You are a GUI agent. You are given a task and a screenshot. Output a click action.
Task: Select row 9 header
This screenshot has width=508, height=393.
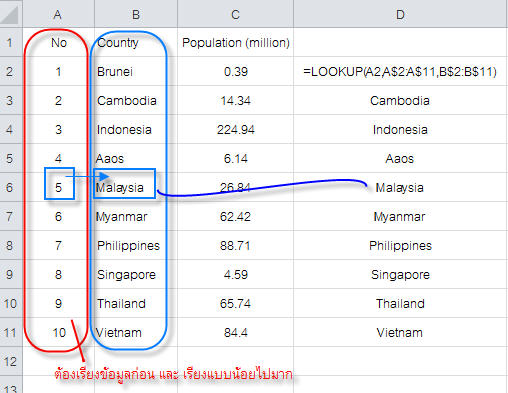[11, 274]
